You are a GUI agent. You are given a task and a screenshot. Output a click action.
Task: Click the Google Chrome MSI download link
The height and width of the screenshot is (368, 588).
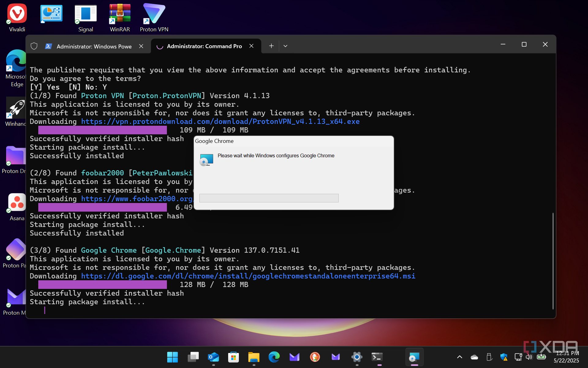tap(248, 276)
